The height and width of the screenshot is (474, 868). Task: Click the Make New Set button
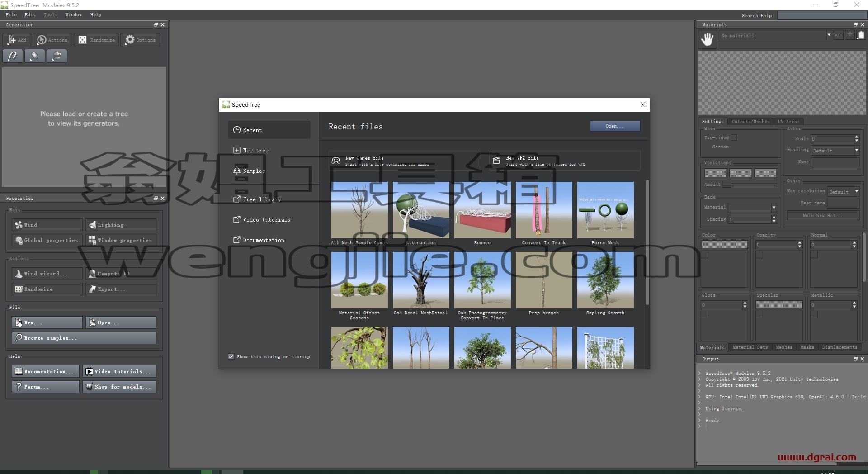(x=823, y=215)
